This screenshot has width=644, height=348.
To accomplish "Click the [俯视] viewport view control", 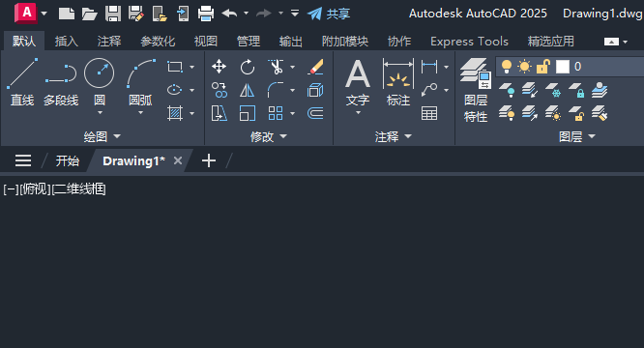I will 36,189.
